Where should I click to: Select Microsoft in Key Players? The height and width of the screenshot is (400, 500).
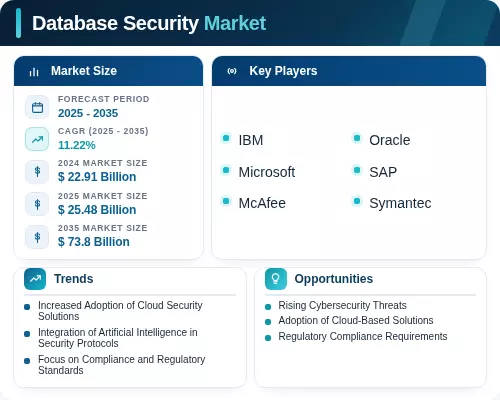pos(267,172)
